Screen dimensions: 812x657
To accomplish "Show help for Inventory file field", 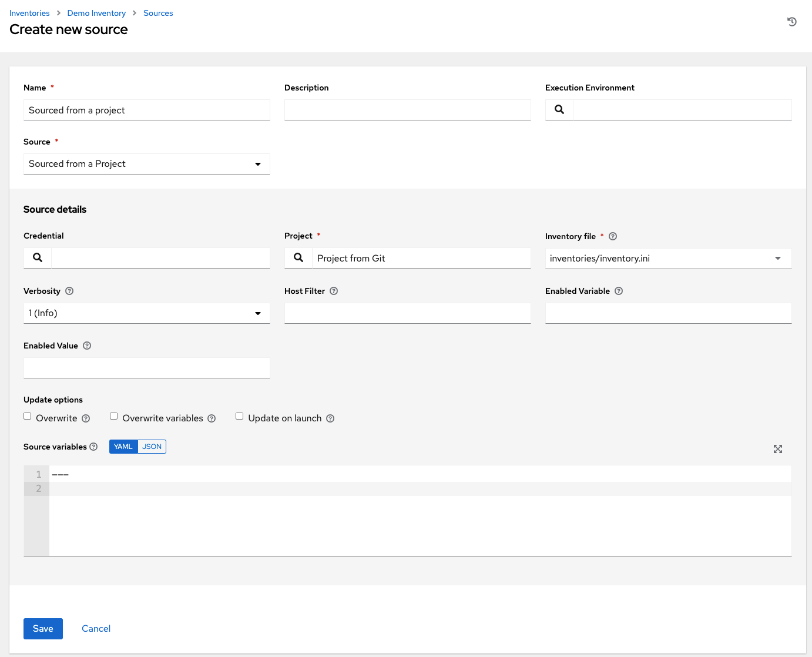I will 613,236.
